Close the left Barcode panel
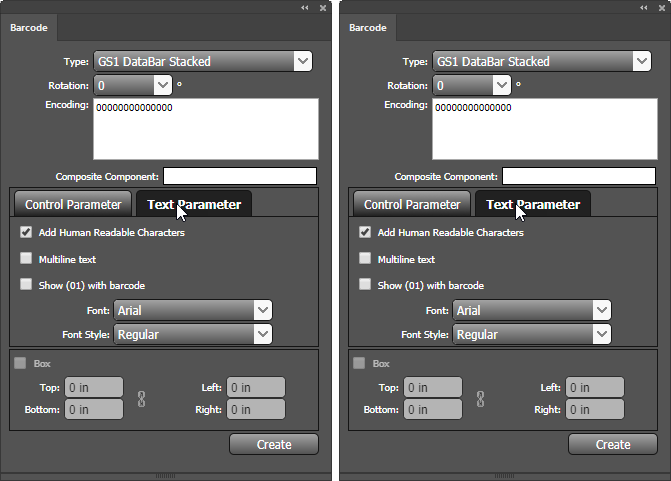 pyautogui.click(x=322, y=7)
